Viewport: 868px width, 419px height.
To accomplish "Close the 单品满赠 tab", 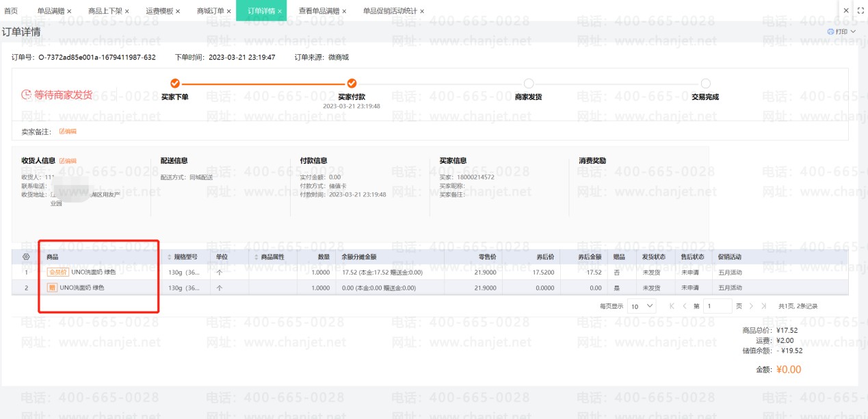I will 69,11.
